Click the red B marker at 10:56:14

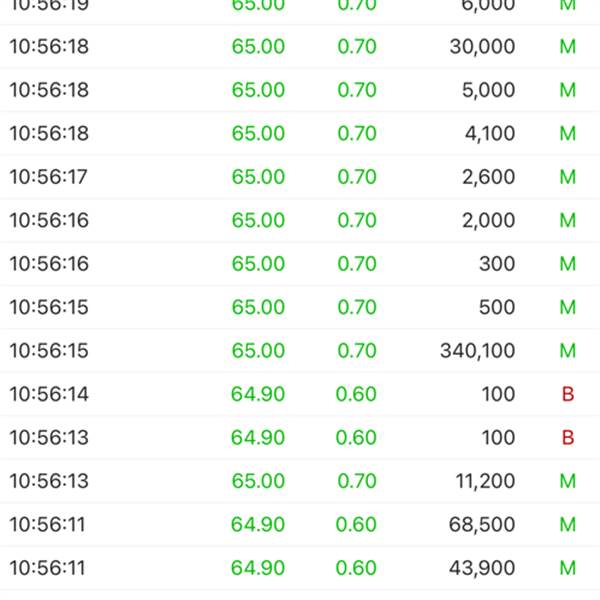[x=568, y=394]
